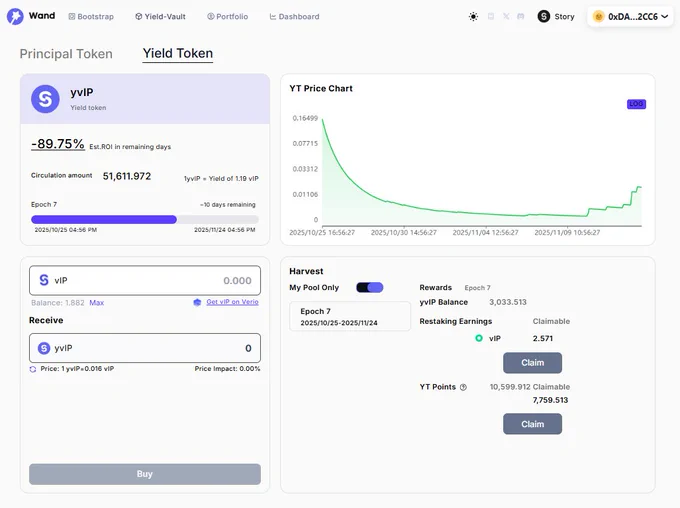Image resolution: width=680 pixels, height=508 pixels.
Task: Expand the 0xDA...2CC6 wallet dropdown
Action: (x=631, y=16)
